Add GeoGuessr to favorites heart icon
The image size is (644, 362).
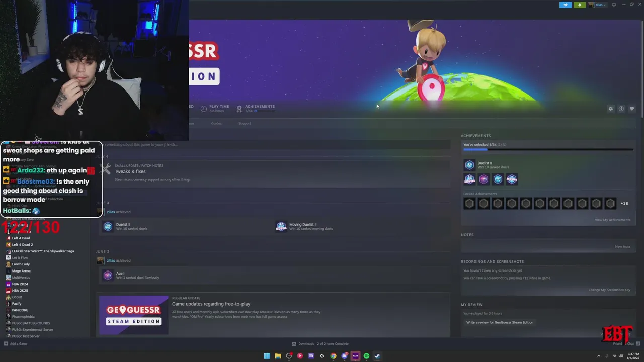632,109
